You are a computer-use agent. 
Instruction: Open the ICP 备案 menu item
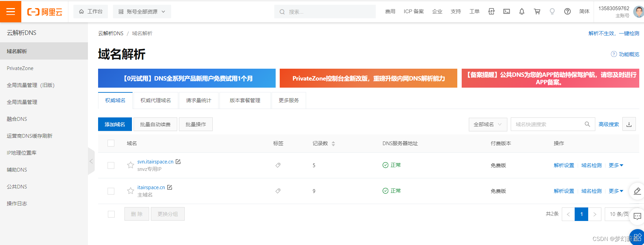click(414, 12)
